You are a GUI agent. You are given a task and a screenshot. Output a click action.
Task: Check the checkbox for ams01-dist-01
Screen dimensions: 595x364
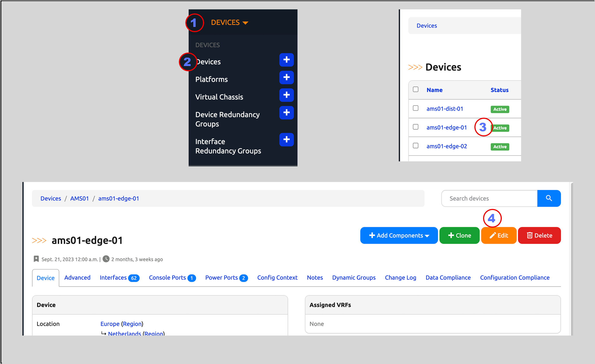pyautogui.click(x=416, y=108)
